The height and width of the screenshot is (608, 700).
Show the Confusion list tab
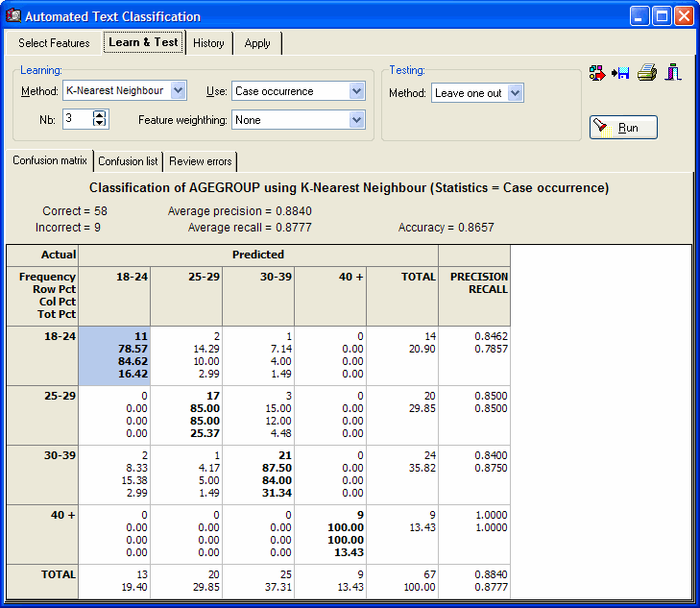click(128, 161)
